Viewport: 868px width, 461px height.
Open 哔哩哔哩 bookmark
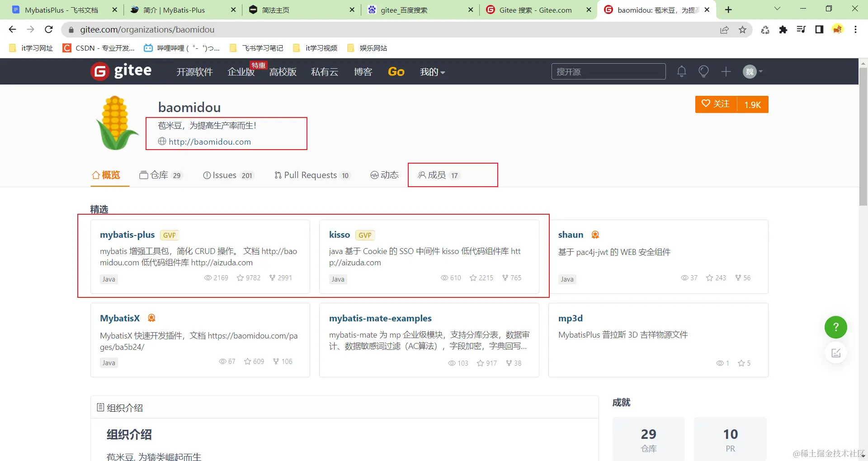click(x=182, y=48)
